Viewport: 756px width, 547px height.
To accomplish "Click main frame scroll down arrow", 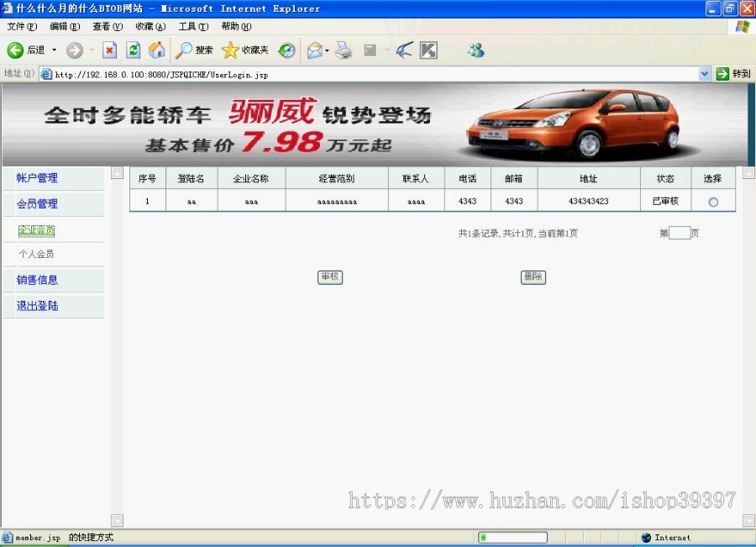I will click(x=748, y=520).
